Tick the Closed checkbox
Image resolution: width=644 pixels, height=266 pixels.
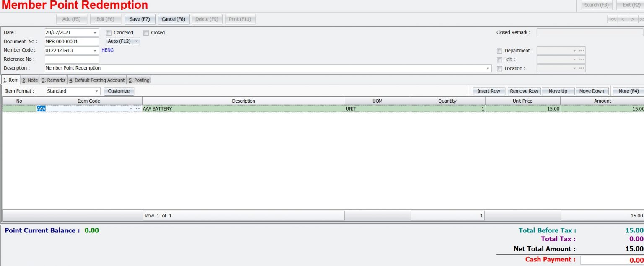pyautogui.click(x=146, y=33)
